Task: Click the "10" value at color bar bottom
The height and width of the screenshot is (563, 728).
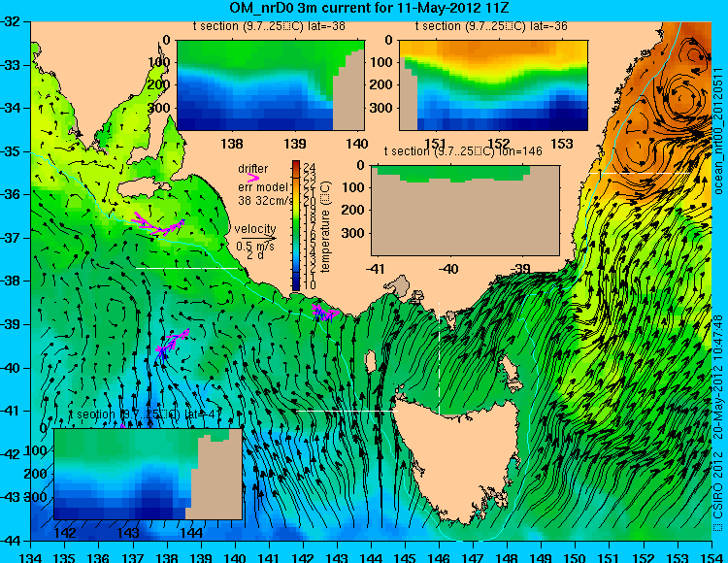Action: [x=310, y=284]
